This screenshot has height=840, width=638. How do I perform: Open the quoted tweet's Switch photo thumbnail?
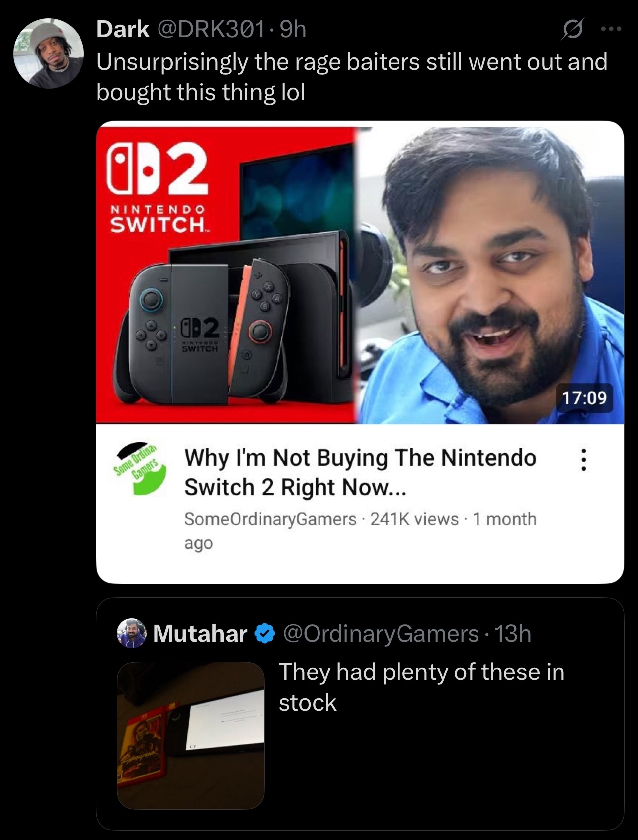click(191, 736)
